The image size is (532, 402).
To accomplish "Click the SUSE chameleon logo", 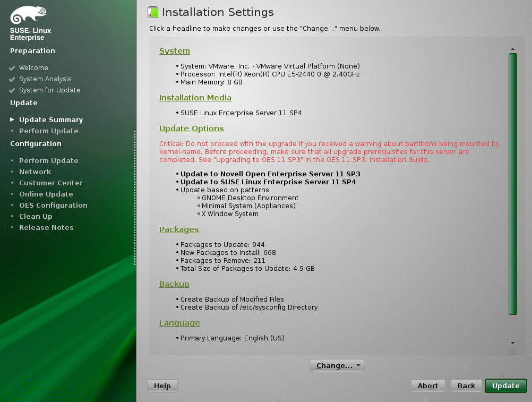I will (28, 15).
